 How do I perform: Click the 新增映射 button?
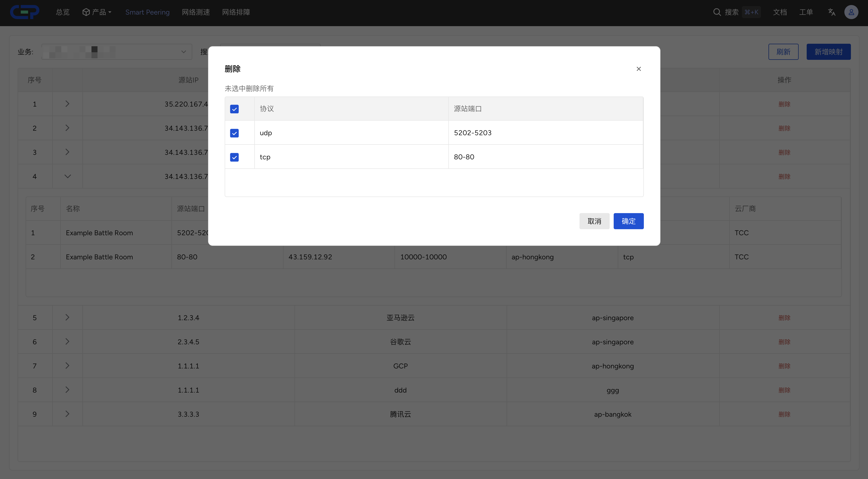click(829, 52)
